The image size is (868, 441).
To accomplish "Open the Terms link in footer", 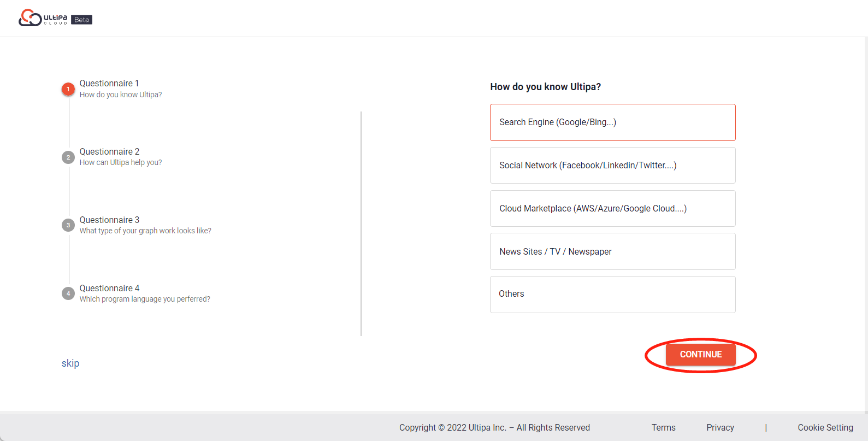I will (x=664, y=427).
